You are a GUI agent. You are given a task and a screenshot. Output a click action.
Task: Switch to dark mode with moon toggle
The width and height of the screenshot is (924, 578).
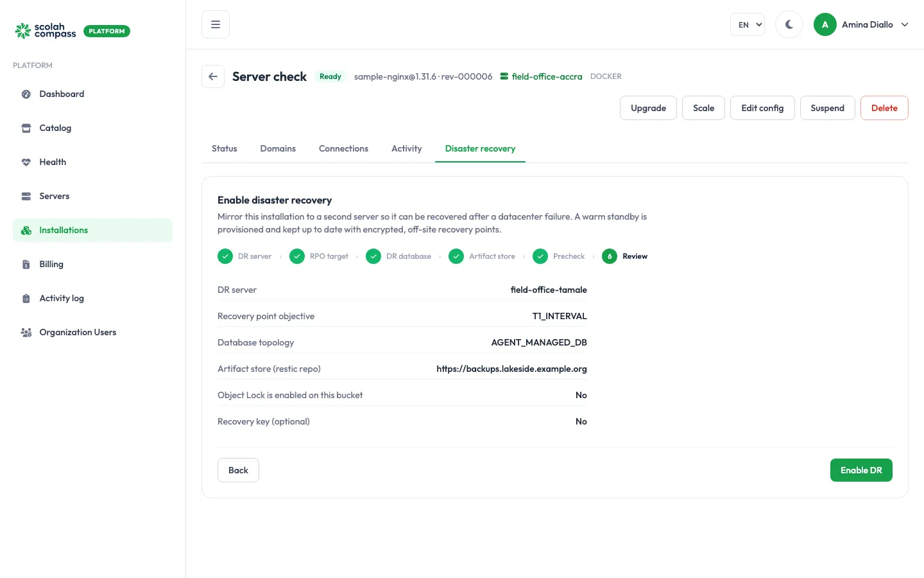(x=789, y=24)
